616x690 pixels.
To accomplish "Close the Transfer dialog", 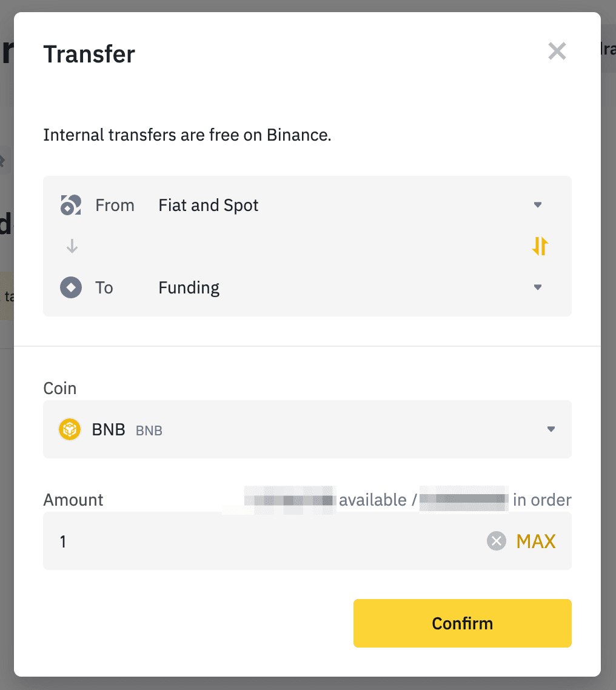I will 557,52.
